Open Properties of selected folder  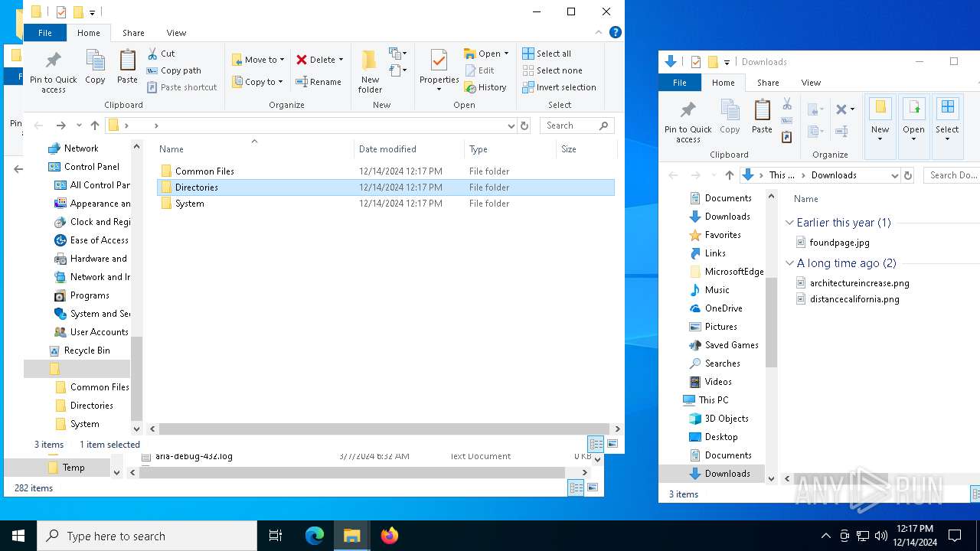(x=439, y=72)
